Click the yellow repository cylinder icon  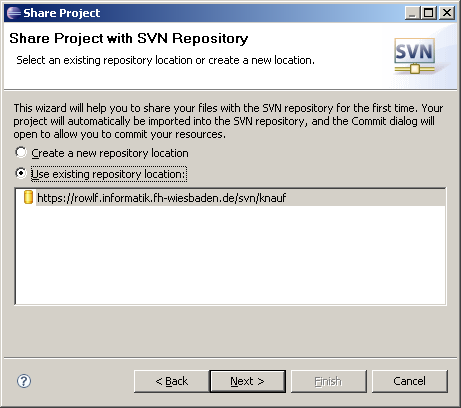pos(28,197)
